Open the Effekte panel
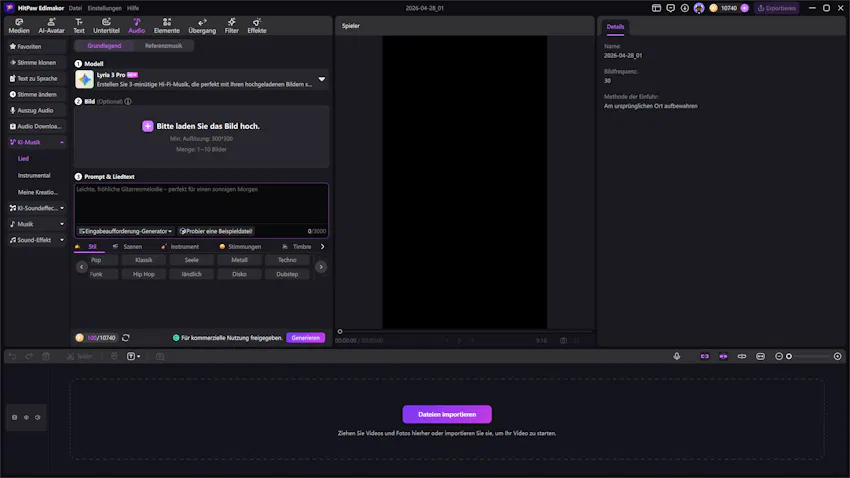850x478 pixels. click(x=257, y=26)
